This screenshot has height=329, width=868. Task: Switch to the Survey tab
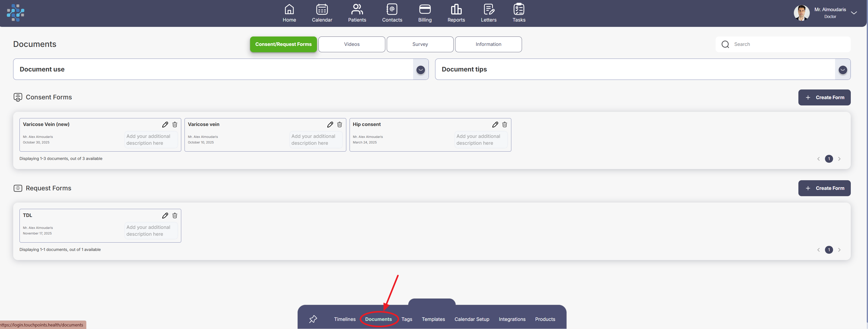(420, 44)
